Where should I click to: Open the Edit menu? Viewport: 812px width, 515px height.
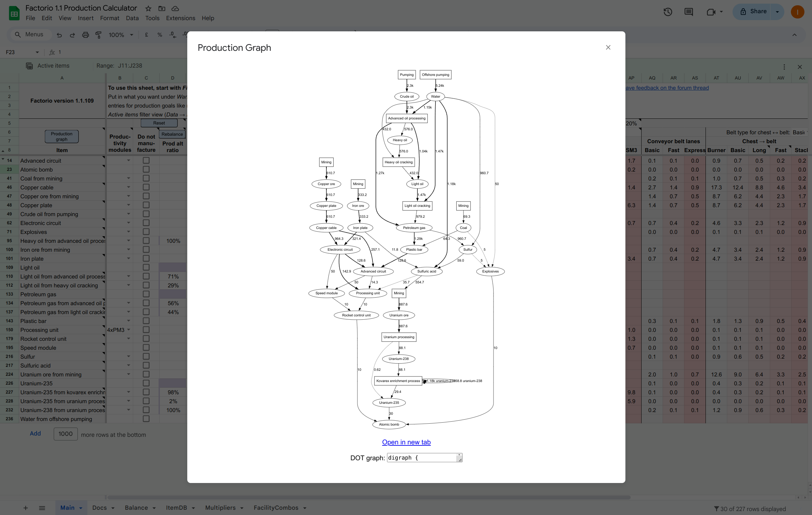coord(47,18)
